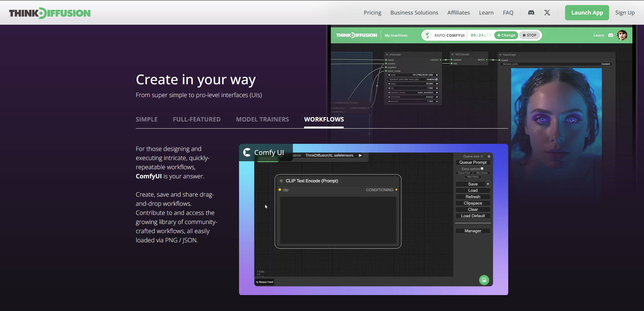Click the Load Default button
The width and height of the screenshot is (644, 311).
click(x=473, y=216)
